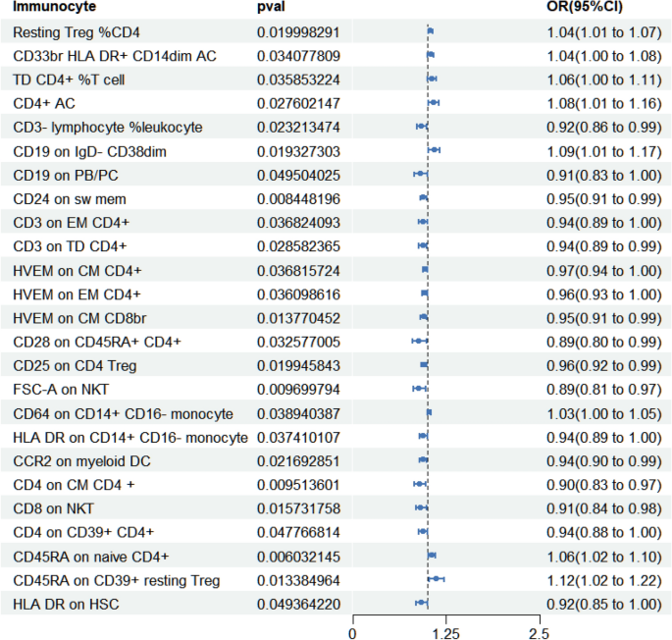
Task: Select CD25 on CD4 Treg label
Action: point(75,366)
